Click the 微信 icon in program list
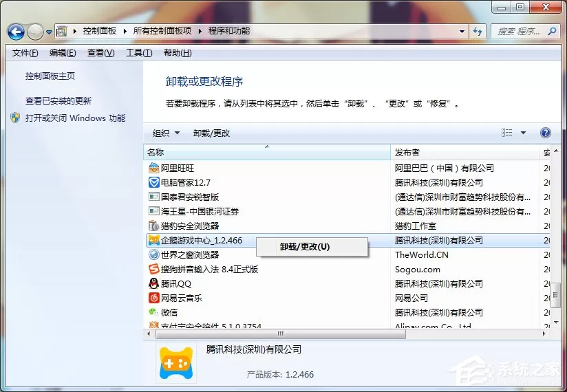Screen dimensions: 567x392 click(x=153, y=312)
